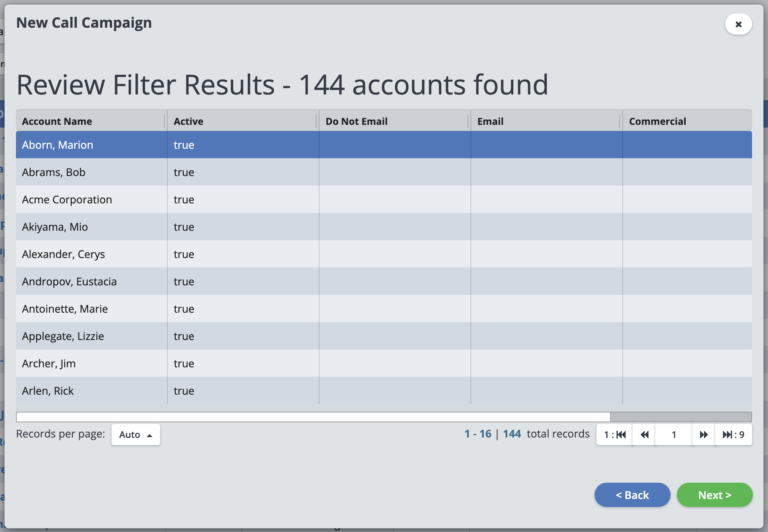Click the horizontal scrollbar thumb
This screenshot has width=768, height=532.
tap(313, 417)
